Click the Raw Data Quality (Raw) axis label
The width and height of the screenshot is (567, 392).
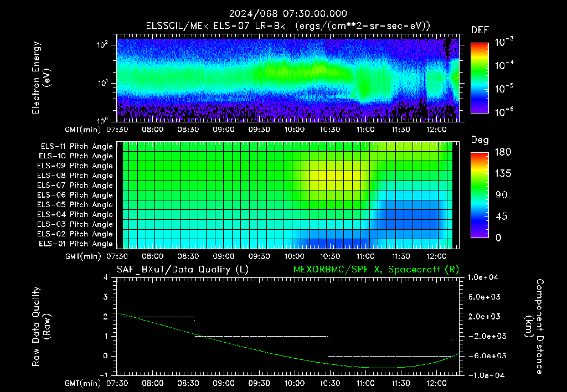click(41, 327)
